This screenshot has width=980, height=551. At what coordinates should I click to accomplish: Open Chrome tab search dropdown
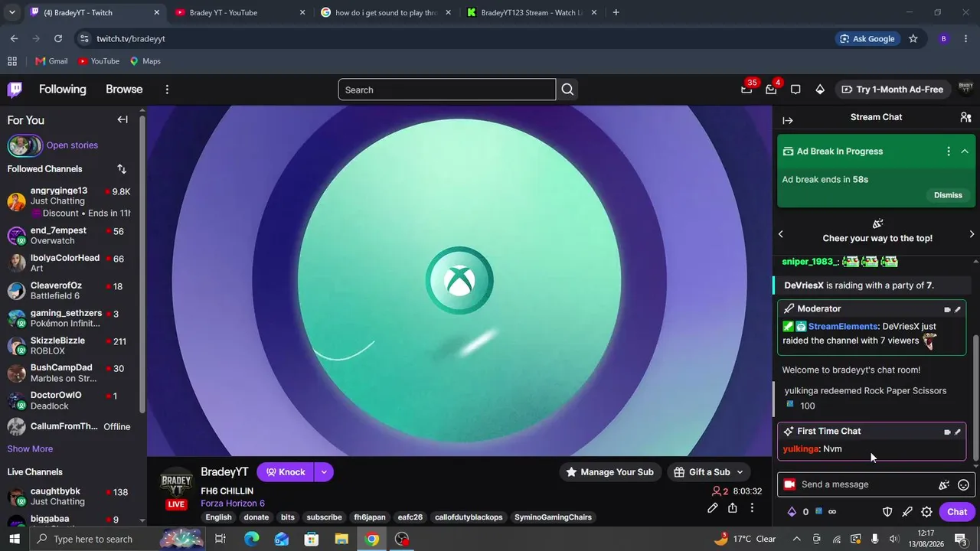tap(11, 12)
